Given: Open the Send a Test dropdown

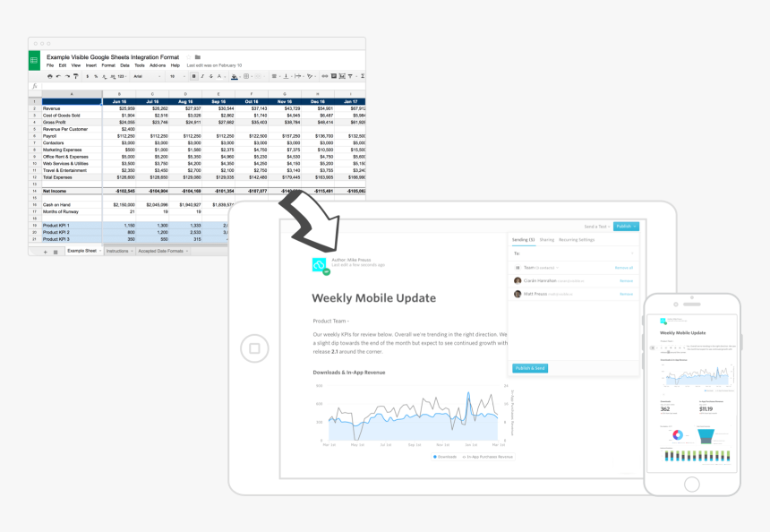Looking at the screenshot, I should coord(597,227).
